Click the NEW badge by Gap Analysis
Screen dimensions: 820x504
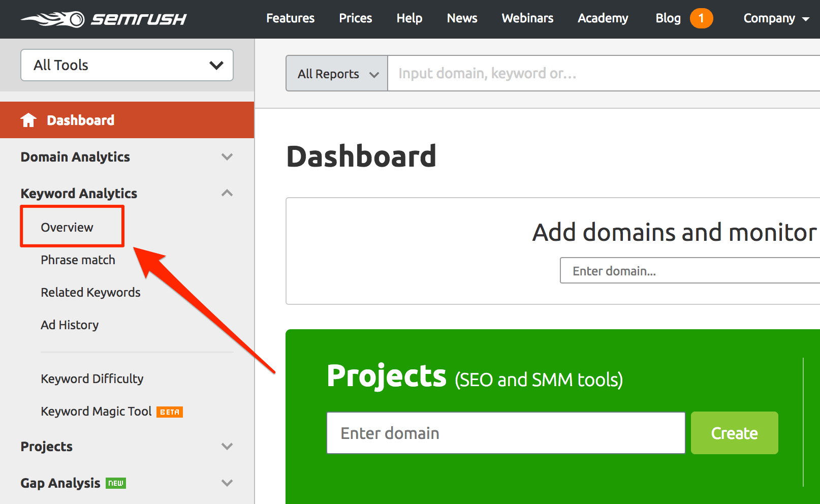pos(116,483)
